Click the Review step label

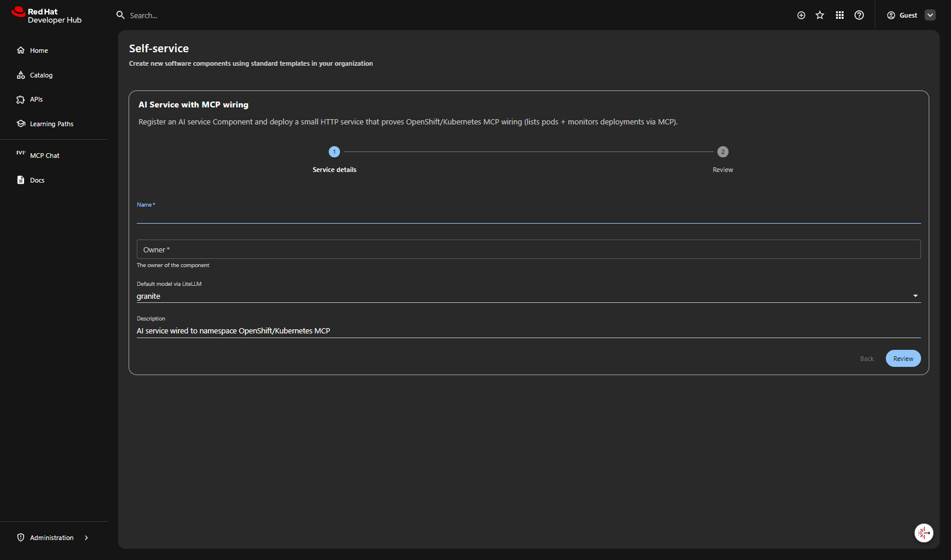tap(723, 170)
